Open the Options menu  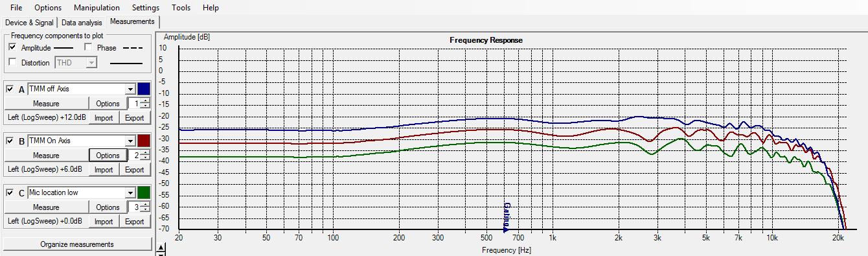tap(48, 8)
